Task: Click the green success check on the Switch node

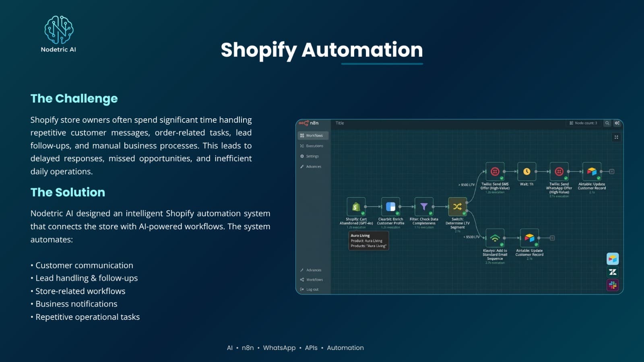Action: pos(464,214)
